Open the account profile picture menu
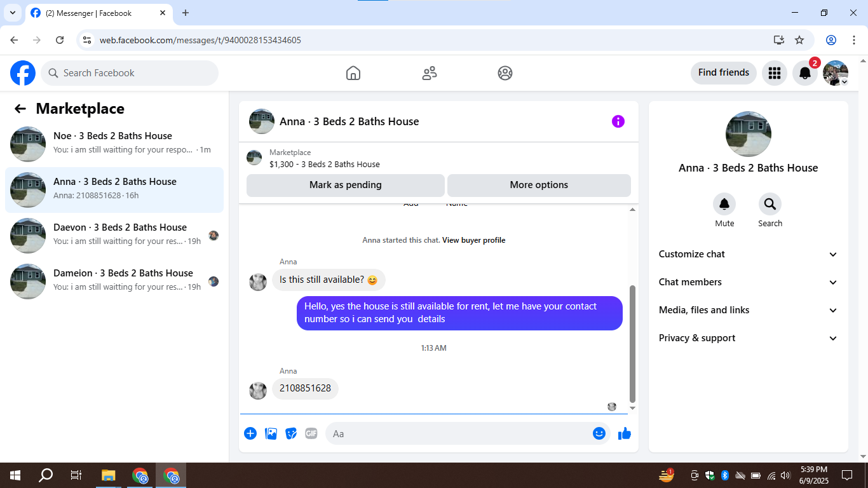868x488 pixels. [x=836, y=73]
